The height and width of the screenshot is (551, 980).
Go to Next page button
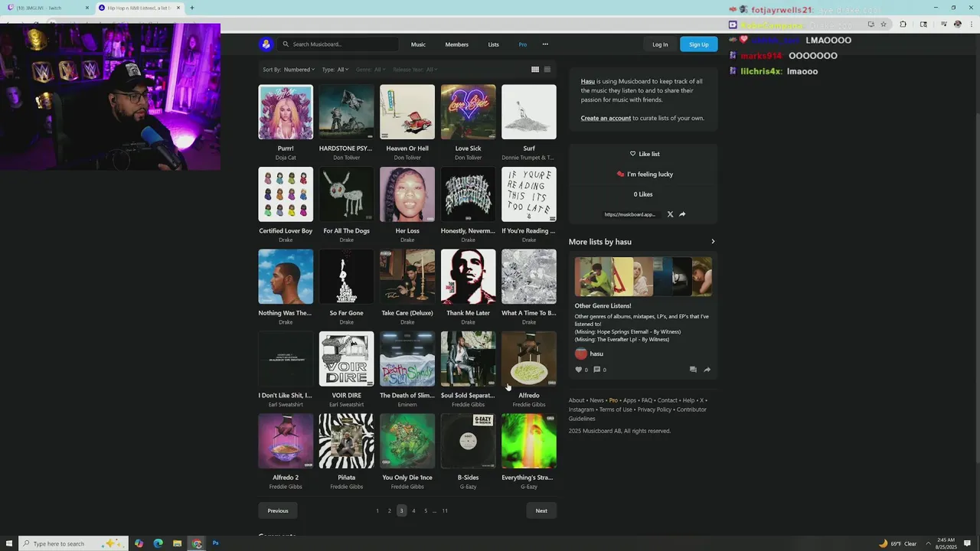(541, 510)
